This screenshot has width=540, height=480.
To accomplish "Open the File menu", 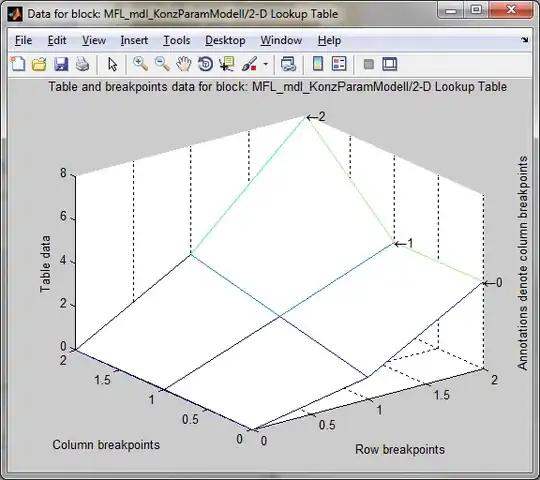I will (x=23, y=40).
